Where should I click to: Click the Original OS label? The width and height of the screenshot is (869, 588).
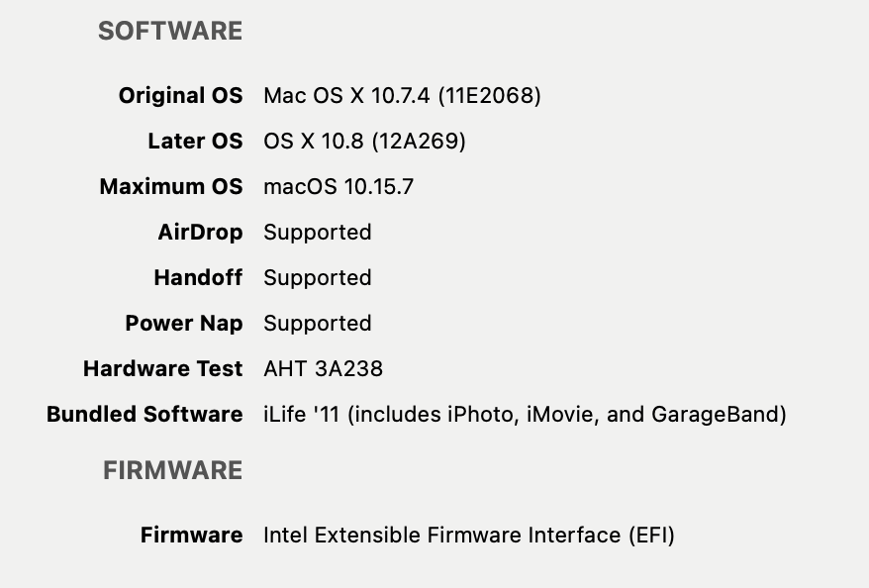coord(180,96)
